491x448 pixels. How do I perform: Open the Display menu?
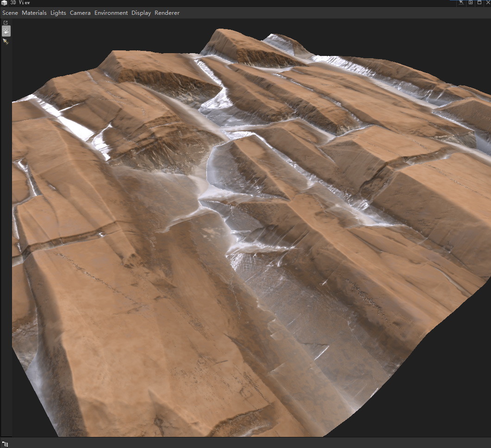pyautogui.click(x=141, y=12)
